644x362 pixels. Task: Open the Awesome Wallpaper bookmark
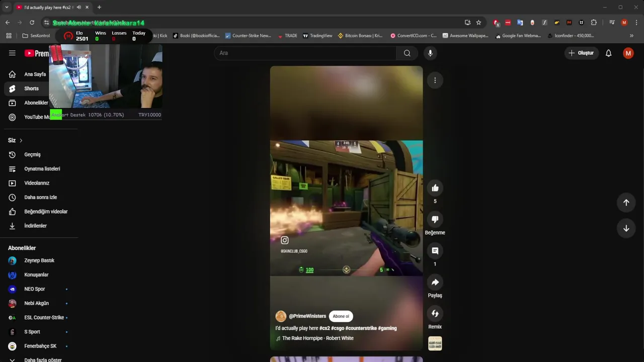tap(465, 36)
